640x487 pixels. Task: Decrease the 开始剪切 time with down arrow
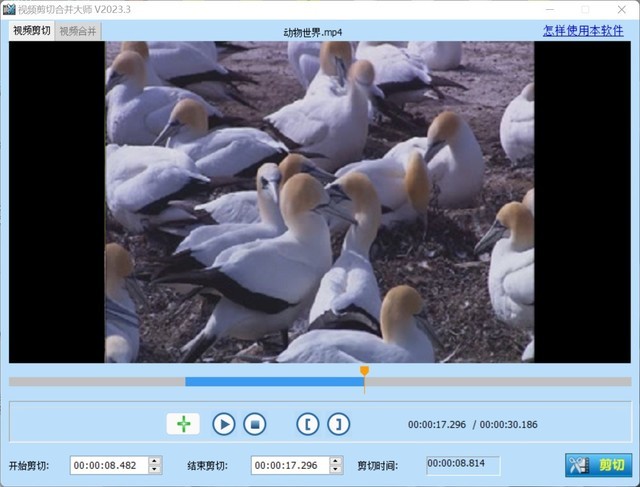tap(154, 469)
